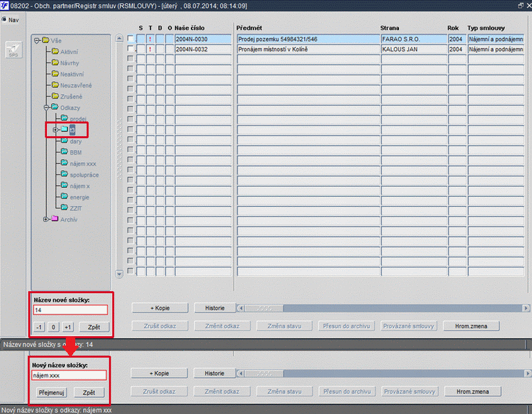Select the dary link folder

[71, 142]
